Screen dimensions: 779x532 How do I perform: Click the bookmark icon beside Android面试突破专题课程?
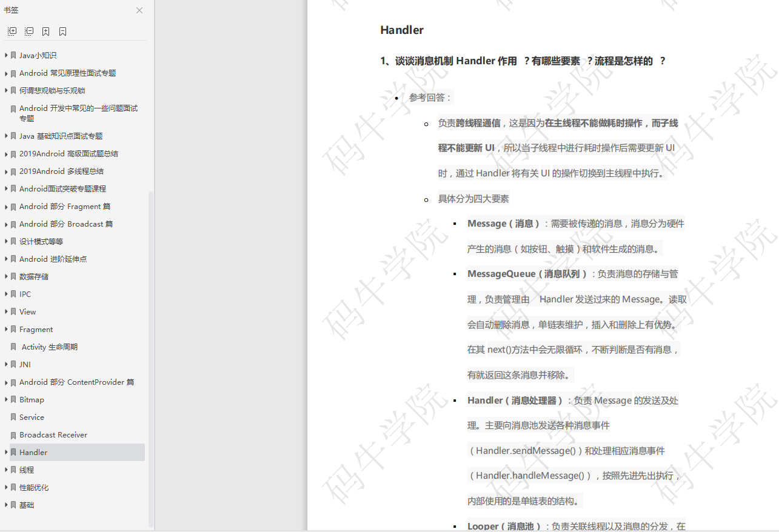click(x=13, y=189)
